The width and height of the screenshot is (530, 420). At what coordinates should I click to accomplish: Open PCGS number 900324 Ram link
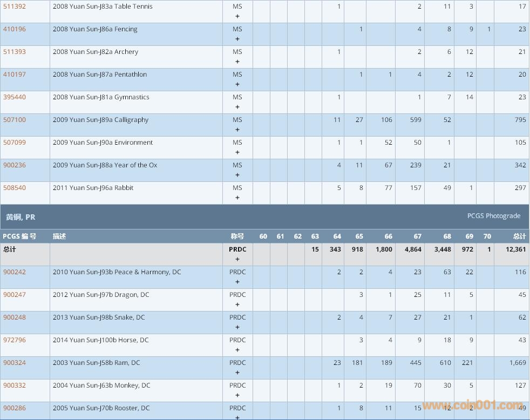click(14, 363)
